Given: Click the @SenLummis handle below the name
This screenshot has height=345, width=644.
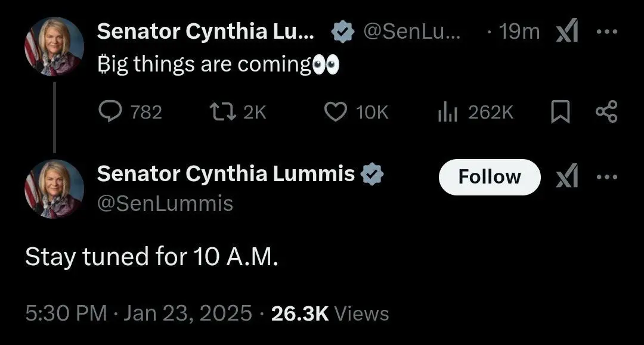Looking at the screenshot, I should [x=165, y=204].
